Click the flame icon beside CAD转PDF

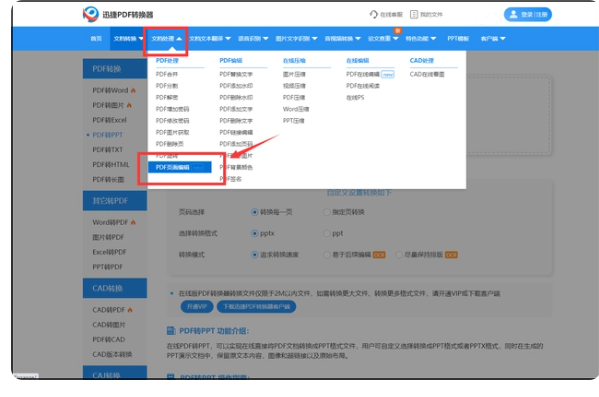pos(130,310)
